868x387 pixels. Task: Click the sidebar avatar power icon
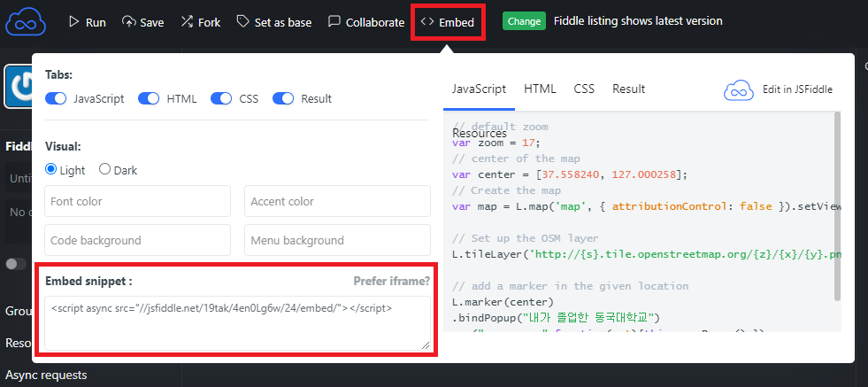pos(19,86)
